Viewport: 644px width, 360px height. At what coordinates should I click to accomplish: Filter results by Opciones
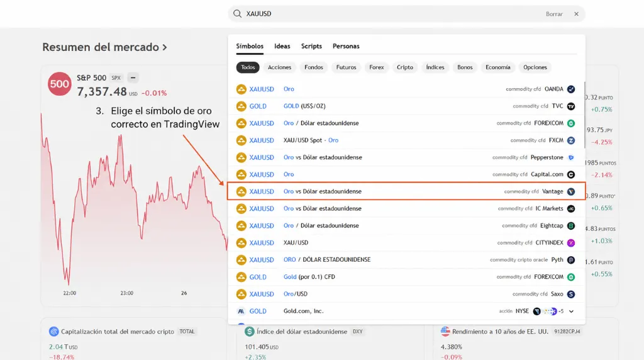click(535, 67)
